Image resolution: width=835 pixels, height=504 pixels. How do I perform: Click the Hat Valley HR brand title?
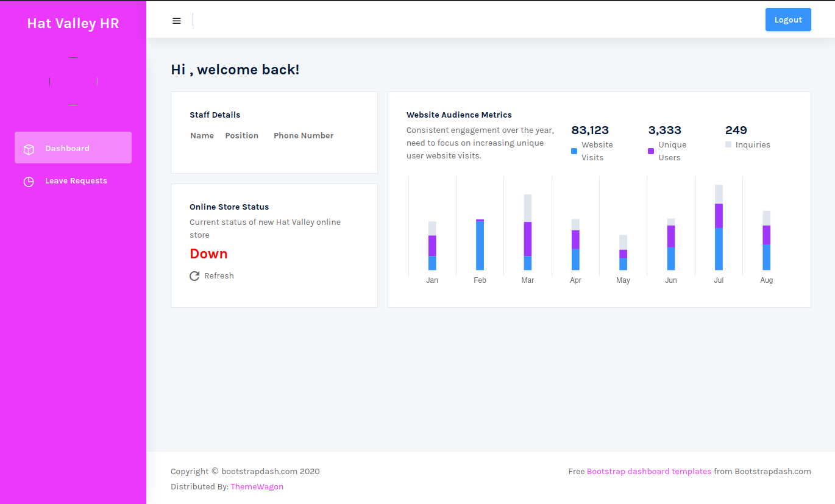[73, 23]
